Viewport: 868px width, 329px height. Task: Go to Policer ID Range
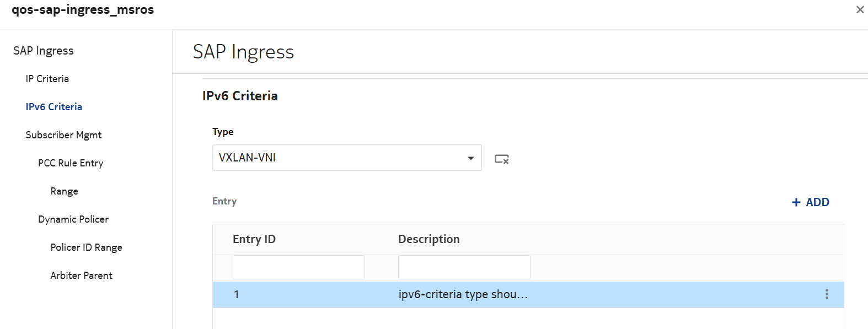point(86,247)
